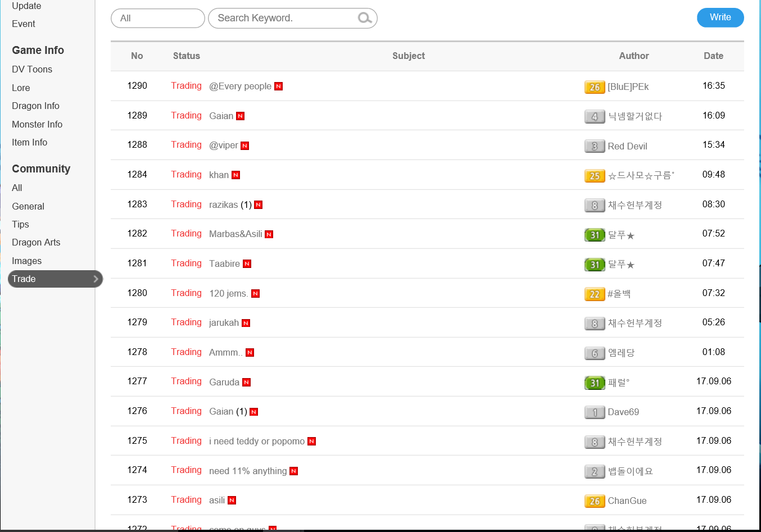This screenshot has width=761, height=532.
Task: Open the post '@Every people'
Action: (240, 86)
